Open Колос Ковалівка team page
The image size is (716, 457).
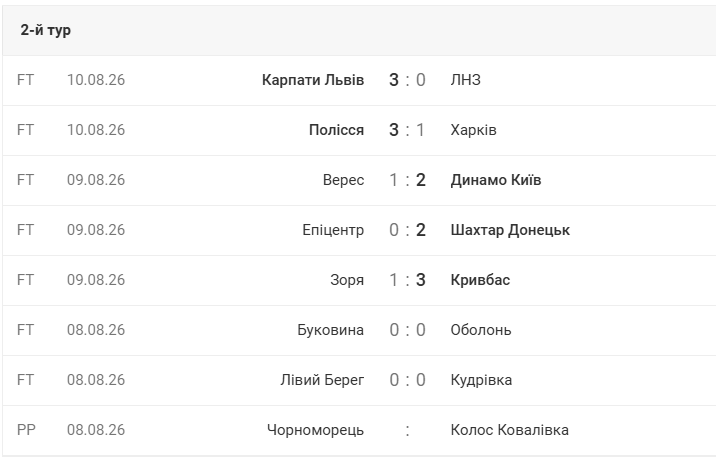tap(510, 430)
